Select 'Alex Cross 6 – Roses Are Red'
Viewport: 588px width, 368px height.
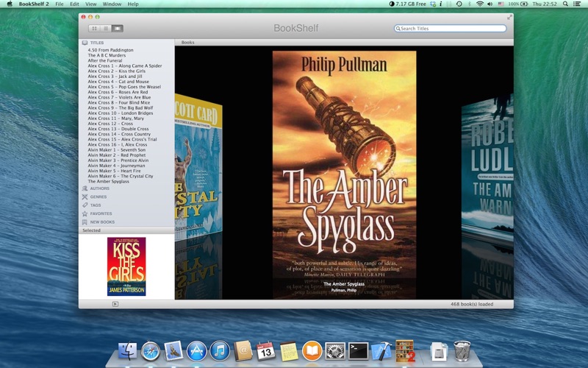[118, 92]
